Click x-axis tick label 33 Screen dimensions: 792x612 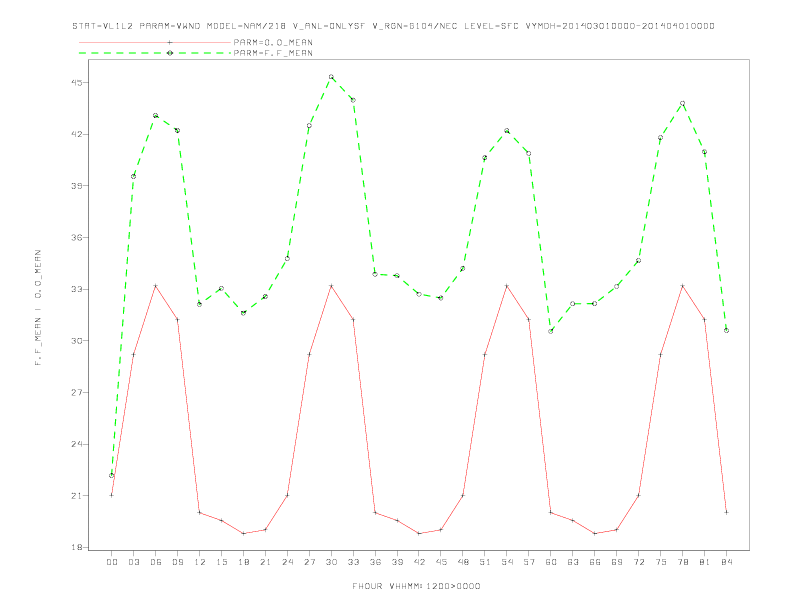click(x=353, y=562)
